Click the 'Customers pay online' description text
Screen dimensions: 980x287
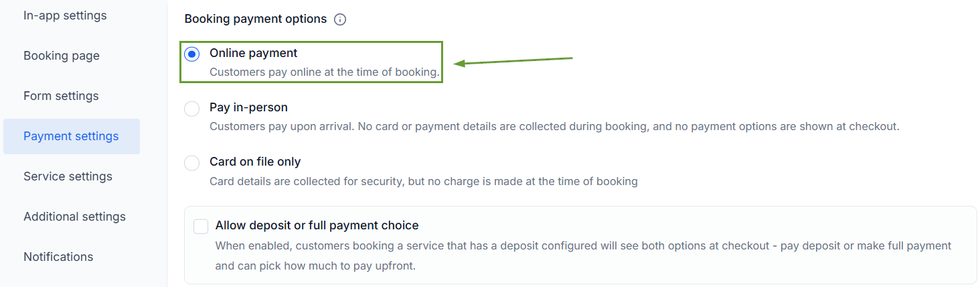[325, 72]
